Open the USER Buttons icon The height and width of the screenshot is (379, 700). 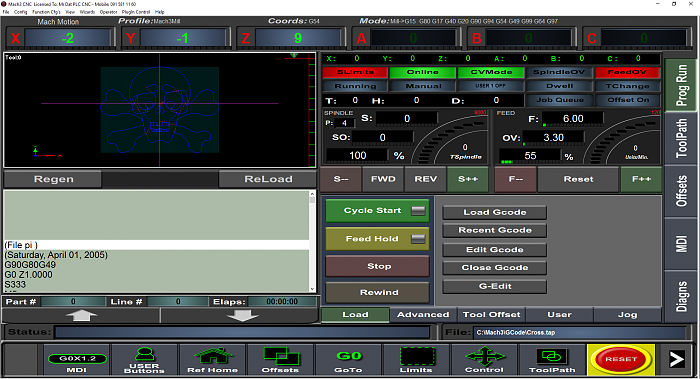[144, 360]
